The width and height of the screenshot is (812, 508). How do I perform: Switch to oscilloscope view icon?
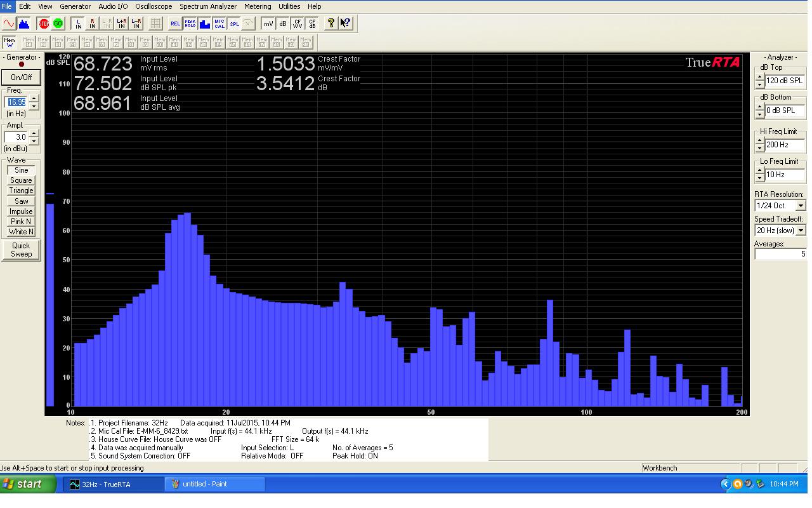click(9, 23)
